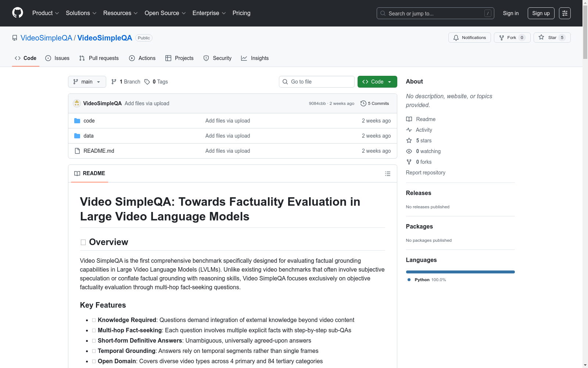
Task: Open the README outline list icon
Action: (387, 174)
